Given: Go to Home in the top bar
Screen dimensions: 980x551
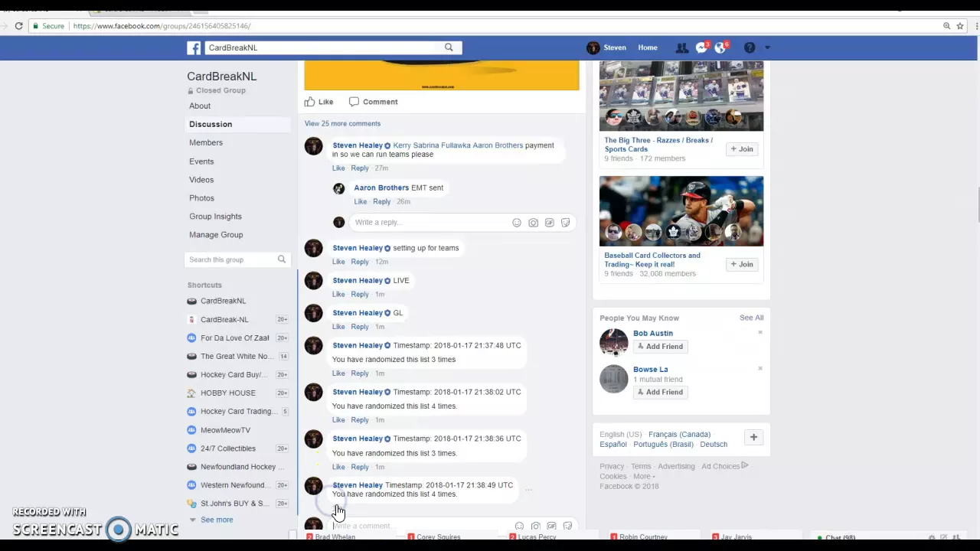Looking at the screenshot, I should click(648, 47).
